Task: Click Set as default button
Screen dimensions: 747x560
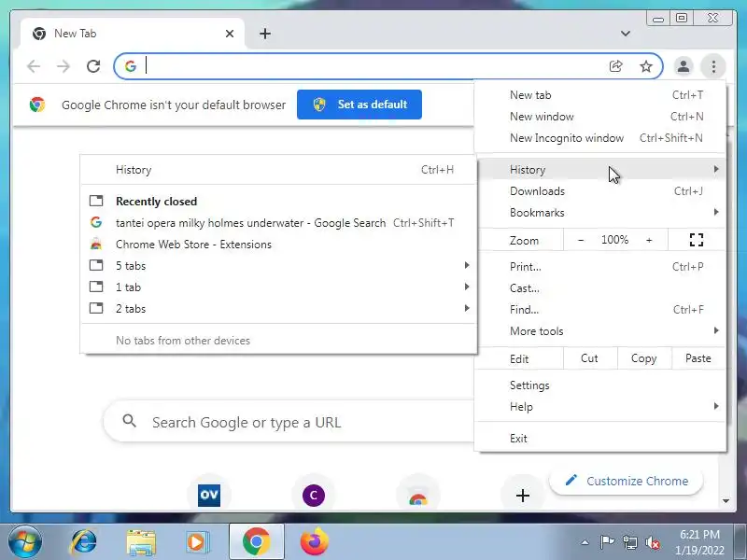Action: pos(359,105)
